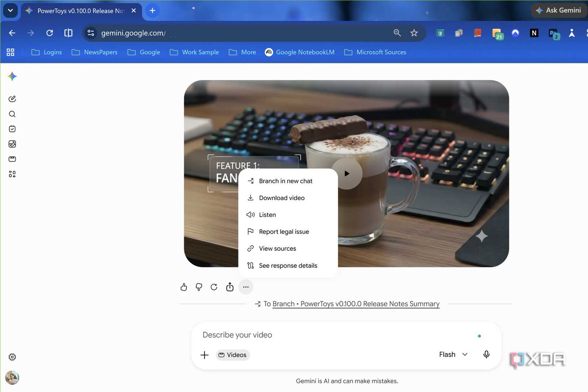Open the Work Sample bookmarks folder

click(195, 52)
